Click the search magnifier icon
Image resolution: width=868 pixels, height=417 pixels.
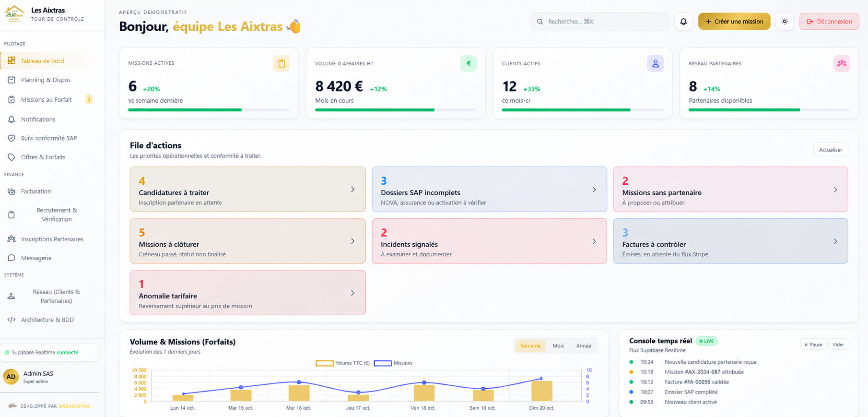(540, 22)
